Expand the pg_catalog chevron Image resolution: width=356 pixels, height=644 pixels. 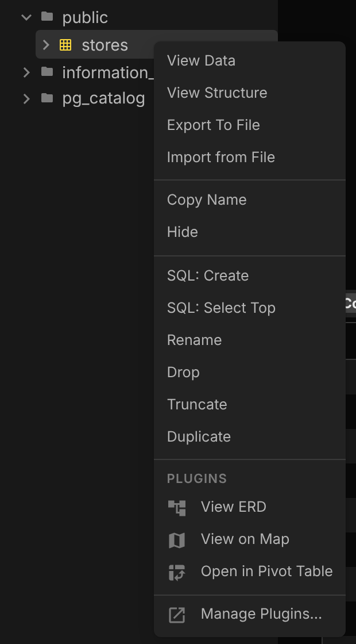[x=26, y=98]
